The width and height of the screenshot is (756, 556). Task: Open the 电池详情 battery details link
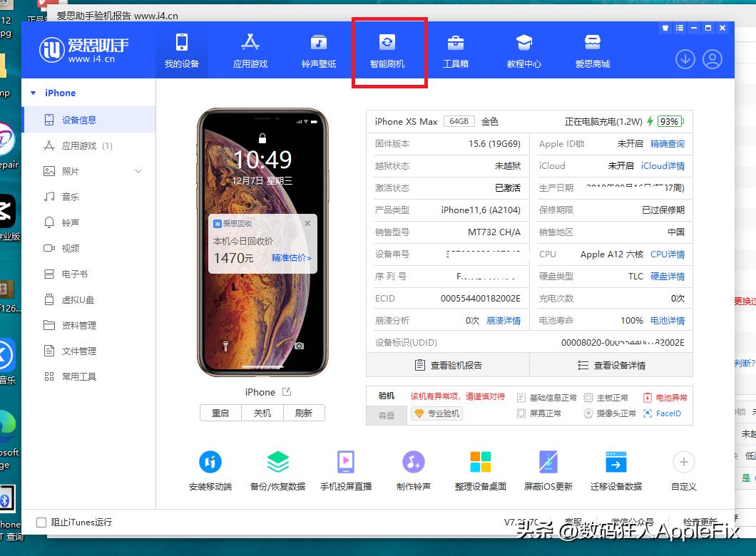coord(667,321)
